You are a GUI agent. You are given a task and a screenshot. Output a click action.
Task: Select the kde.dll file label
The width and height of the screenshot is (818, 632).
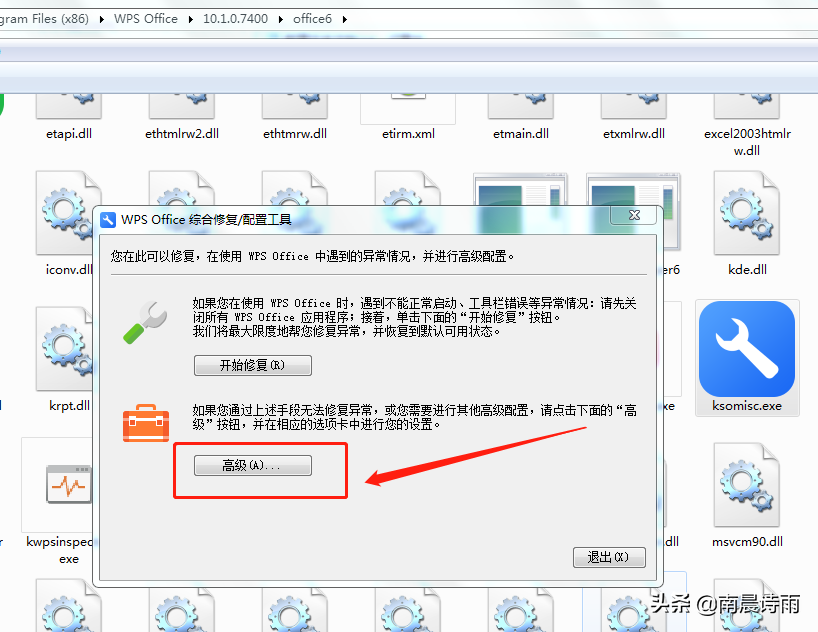[x=747, y=269]
